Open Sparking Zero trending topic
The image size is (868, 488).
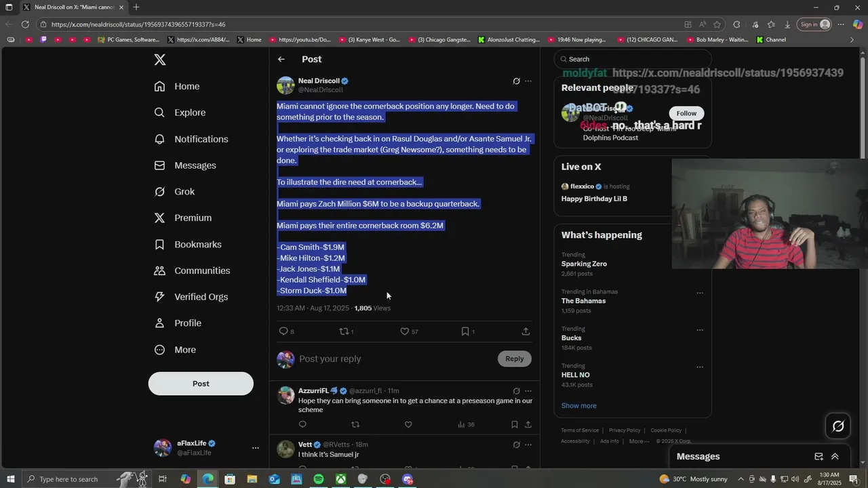(x=584, y=264)
